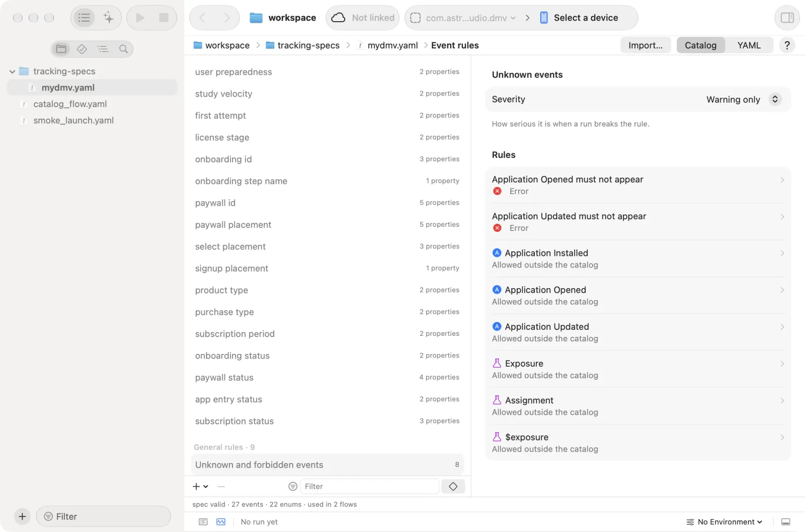This screenshot has height=532, width=805.
Task: Switch to the Catalog tab
Action: 700,45
